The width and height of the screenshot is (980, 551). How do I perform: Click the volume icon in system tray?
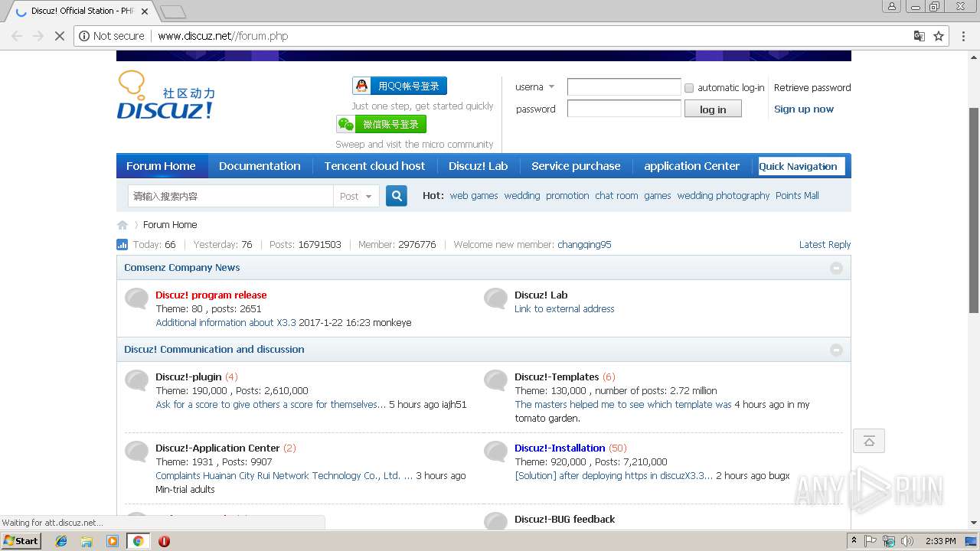click(907, 541)
